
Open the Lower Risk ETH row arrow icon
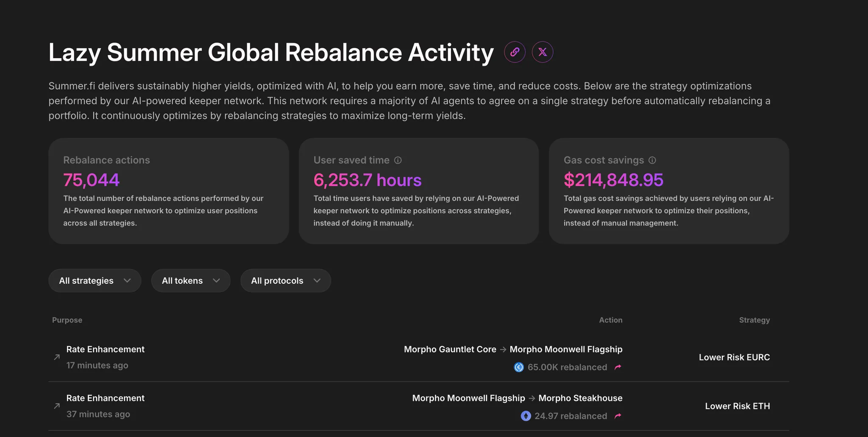57,406
